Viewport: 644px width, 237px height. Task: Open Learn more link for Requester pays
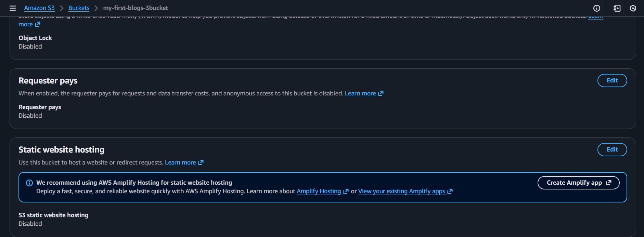coord(364,93)
